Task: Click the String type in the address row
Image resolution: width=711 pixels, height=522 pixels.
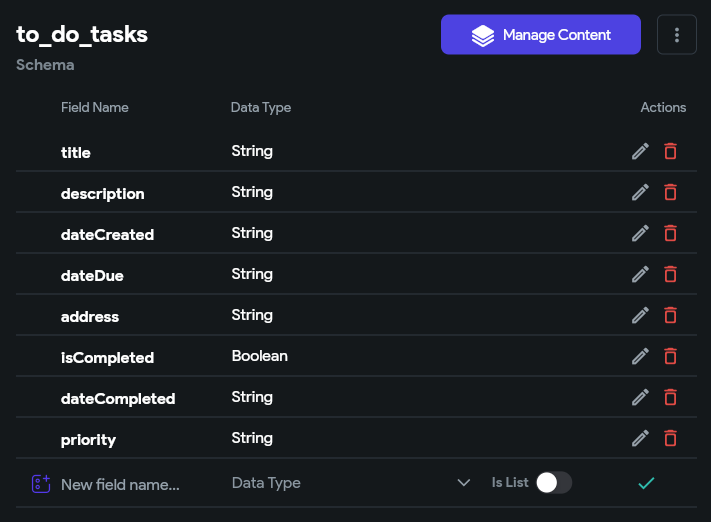Action: pyautogui.click(x=252, y=315)
